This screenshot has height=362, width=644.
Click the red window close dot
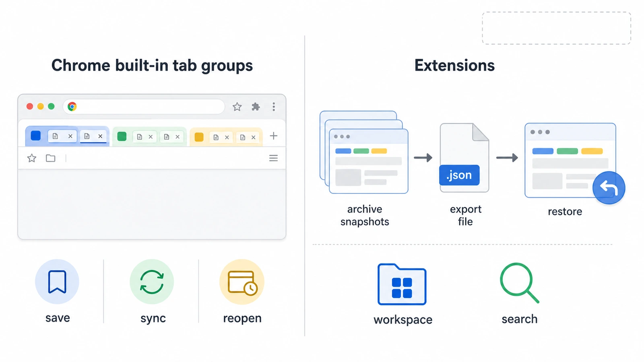click(30, 106)
